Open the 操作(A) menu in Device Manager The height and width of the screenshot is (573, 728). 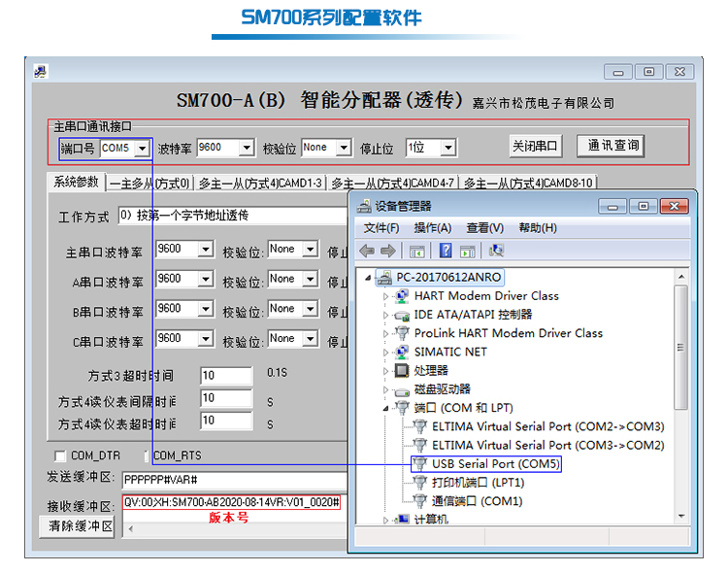tap(432, 227)
